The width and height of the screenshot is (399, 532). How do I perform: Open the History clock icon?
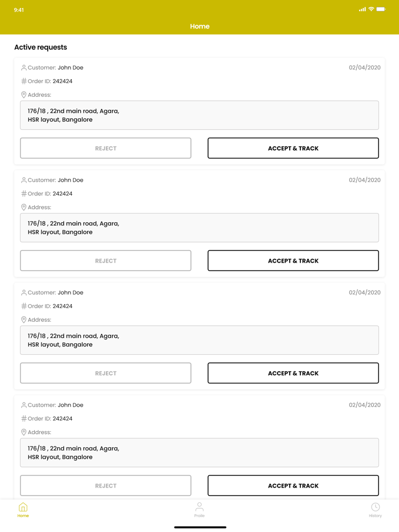click(375, 507)
